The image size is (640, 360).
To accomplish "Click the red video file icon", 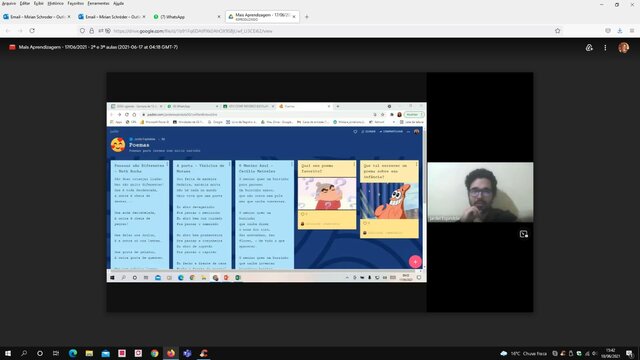I will 12,47.
